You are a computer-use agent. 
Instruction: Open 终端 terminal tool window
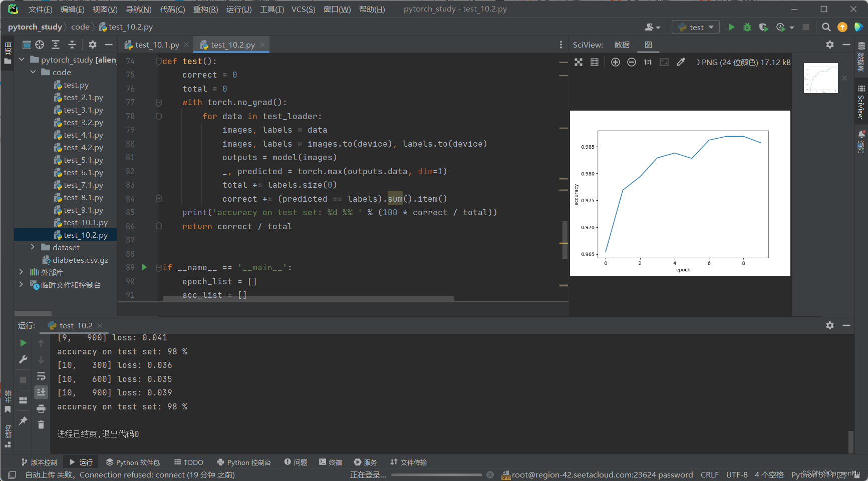(331, 462)
